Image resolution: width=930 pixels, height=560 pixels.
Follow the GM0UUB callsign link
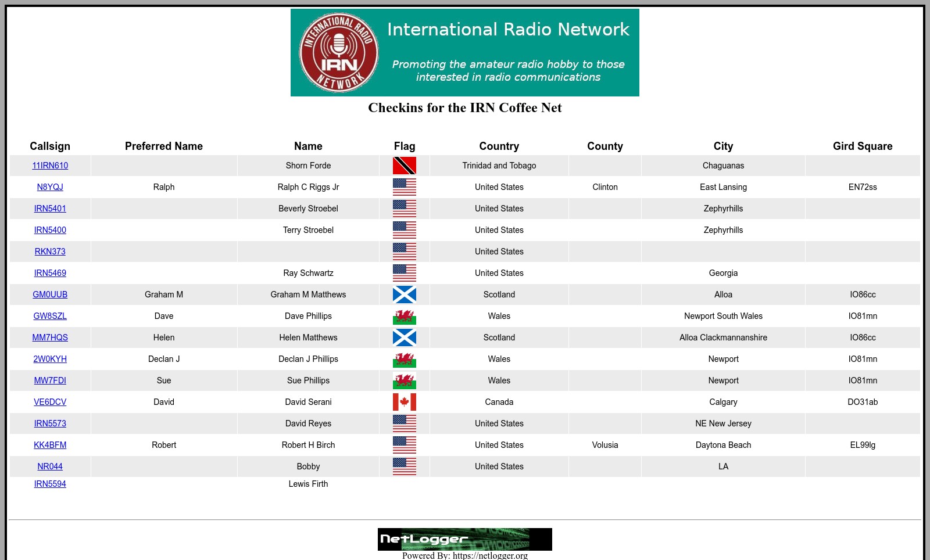coord(50,295)
